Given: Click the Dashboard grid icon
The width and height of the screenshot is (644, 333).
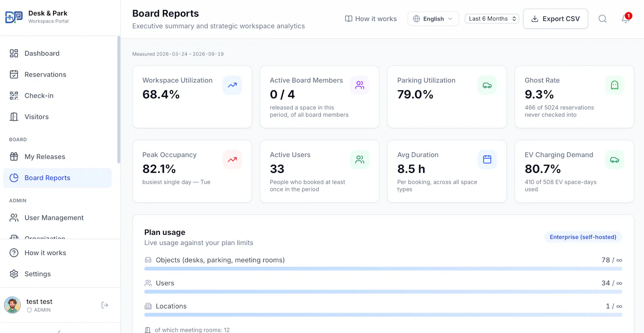Looking at the screenshot, I should click(x=14, y=53).
